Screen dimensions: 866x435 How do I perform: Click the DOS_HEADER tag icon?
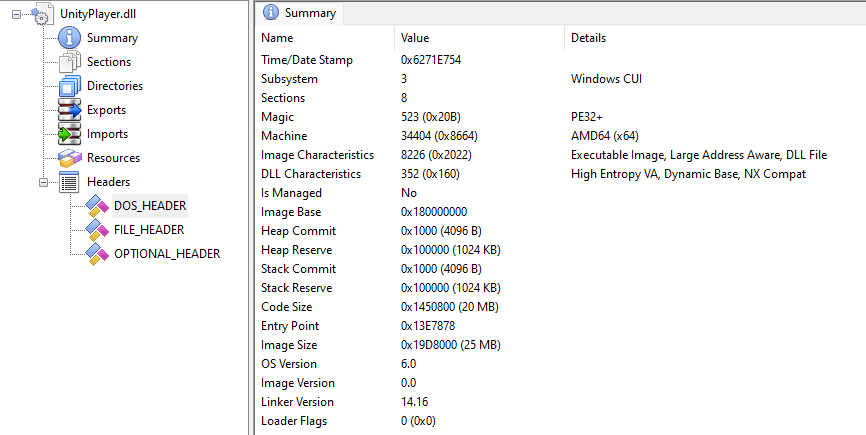tap(97, 206)
